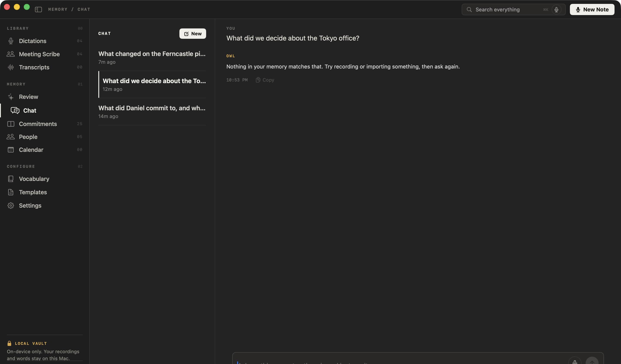Click the LIBRARY section header
Screen dimensions: 621x364
[x=18, y=29]
